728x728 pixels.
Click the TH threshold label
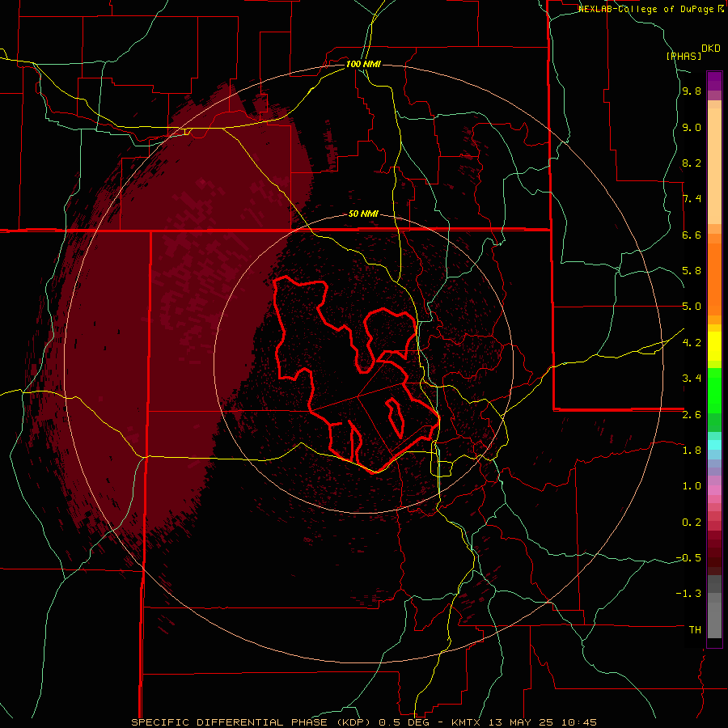pyautogui.click(x=695, y=630)
